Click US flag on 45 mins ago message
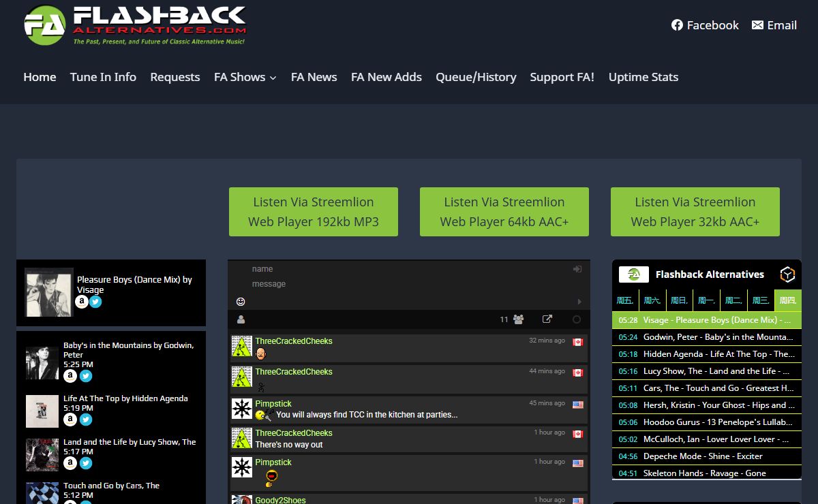Image resolution: width=818 pixels, height=504 pixels. (578, 405)
